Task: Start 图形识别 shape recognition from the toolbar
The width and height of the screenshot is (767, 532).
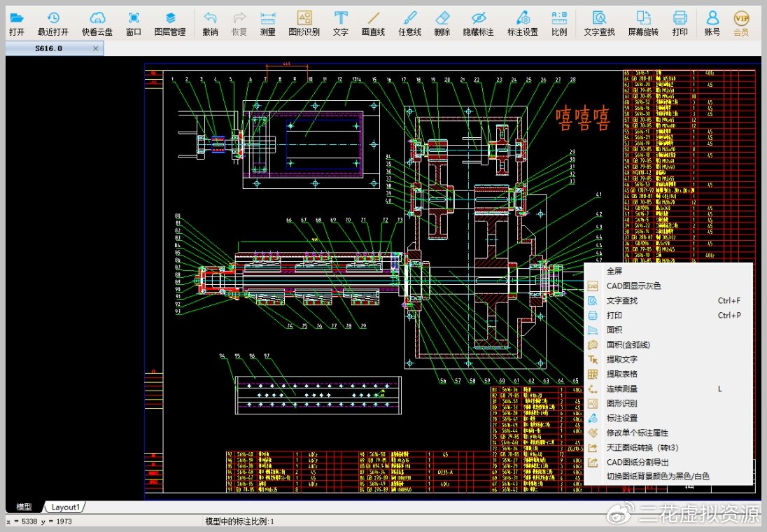Action: tap(304, 24)
